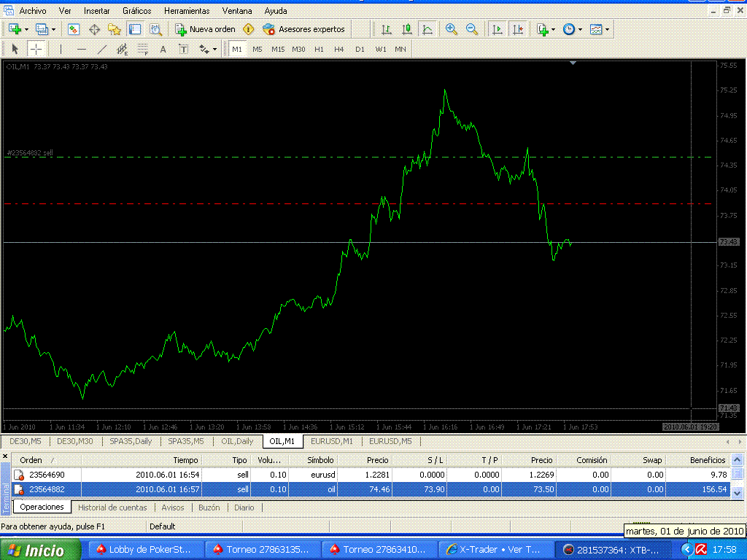The image size is (747, 560).
Task: Select the equidistant channel tool
Action: click(x=122, y=49)
